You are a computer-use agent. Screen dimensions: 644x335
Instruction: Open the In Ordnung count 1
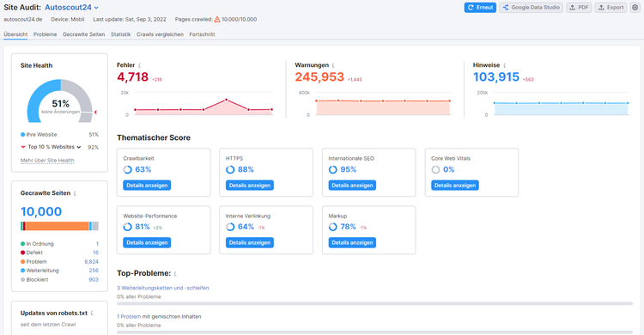(x=97, y=244)
